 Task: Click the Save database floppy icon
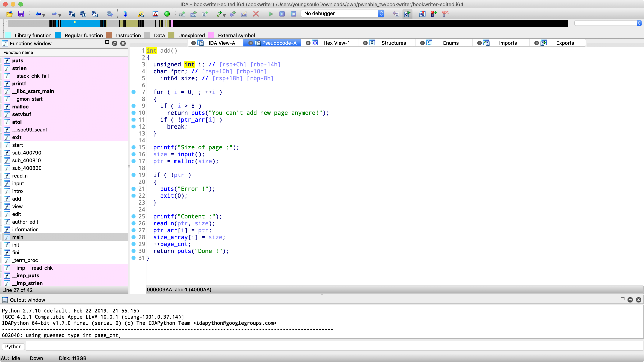click(21, 14)
